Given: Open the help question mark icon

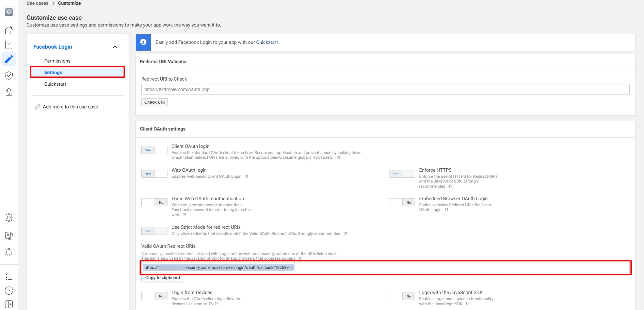Looking at the screenshot, I should (x=9, y=291).
